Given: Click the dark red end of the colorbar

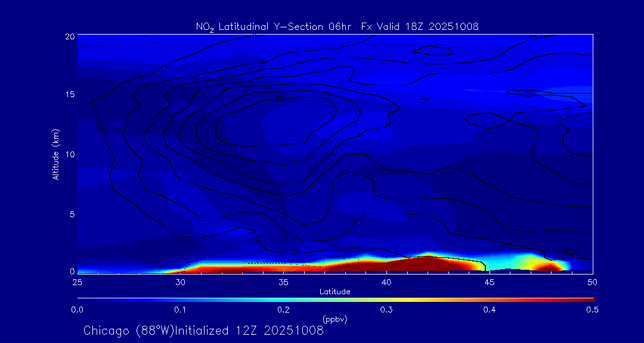Looking at the screenshot, I should 587,300.
